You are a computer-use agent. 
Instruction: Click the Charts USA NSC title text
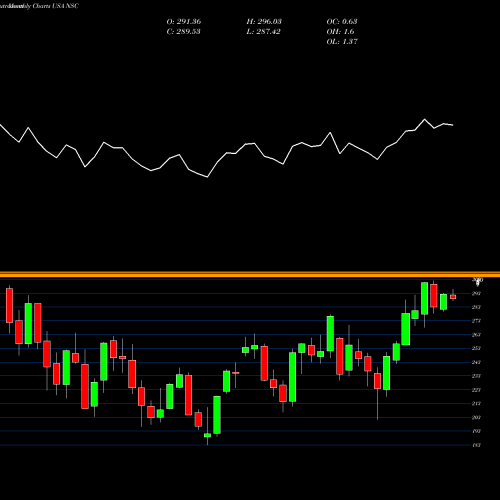pos(56,6)
